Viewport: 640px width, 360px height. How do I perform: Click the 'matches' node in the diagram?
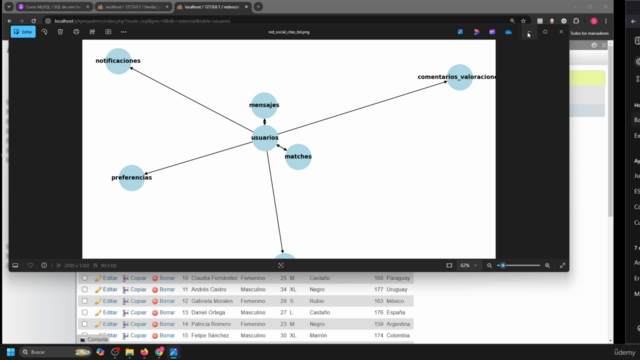tap(298, 157)
